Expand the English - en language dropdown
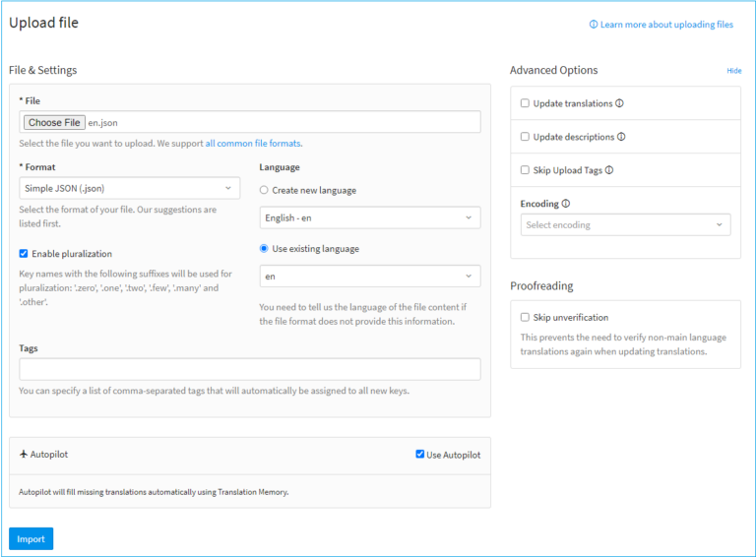The width and height of the screenshot is (756, 557). click(x=370, y=217)
